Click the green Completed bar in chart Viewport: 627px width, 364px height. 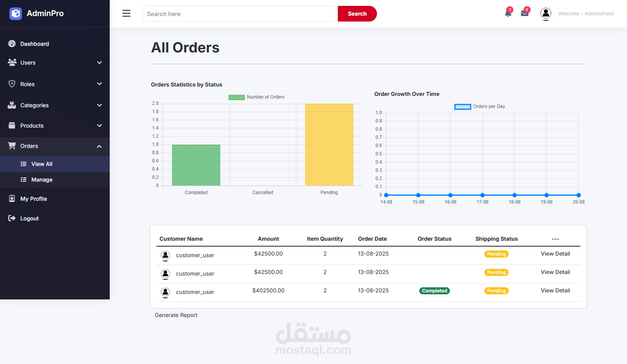tap(196, 165)
